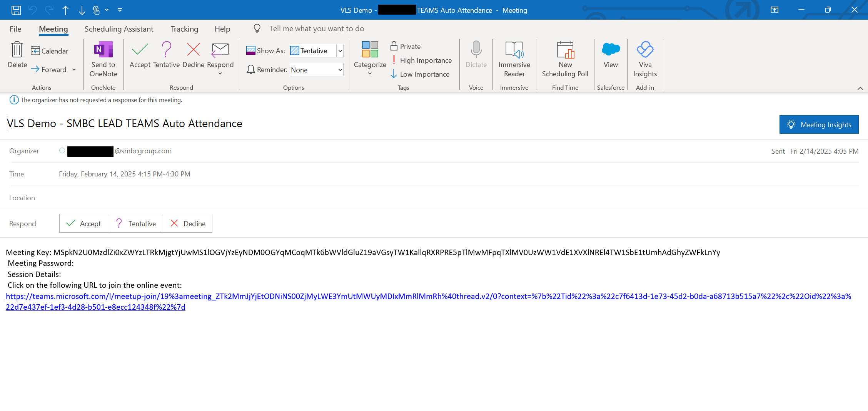Expand the Forward options arrow
This screenshot has height=411, width=868.
pyautogui.click(x=74, y=69)
